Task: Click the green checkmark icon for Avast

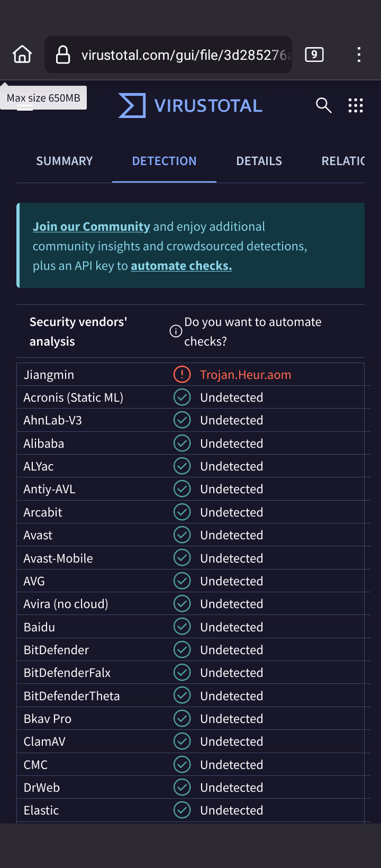Action: click(x=182, y=535)
